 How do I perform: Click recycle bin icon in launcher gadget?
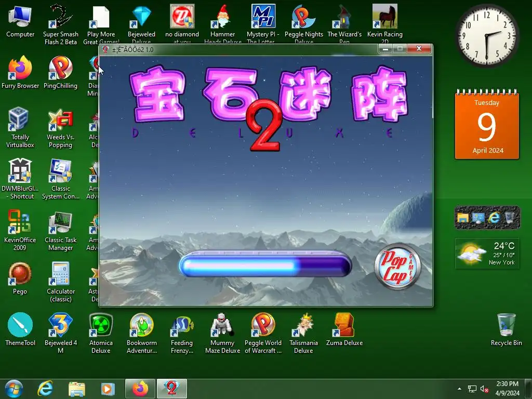click(x=510, y=217)
